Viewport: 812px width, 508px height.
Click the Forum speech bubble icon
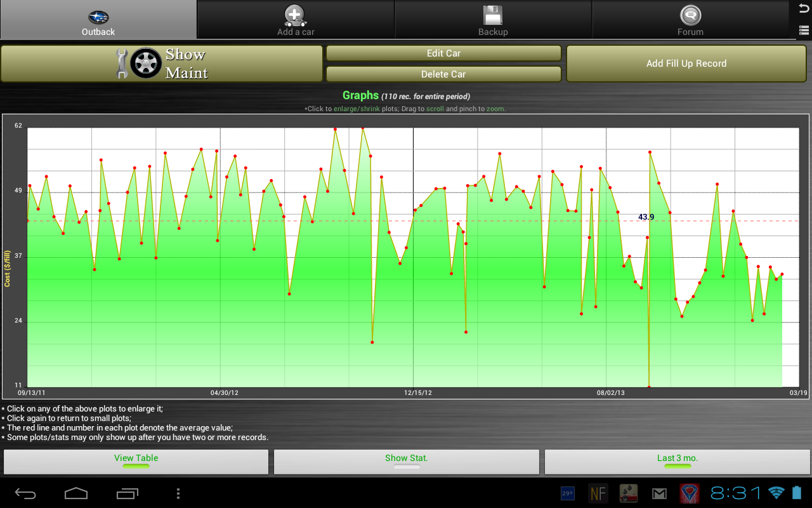coord(690,15)
